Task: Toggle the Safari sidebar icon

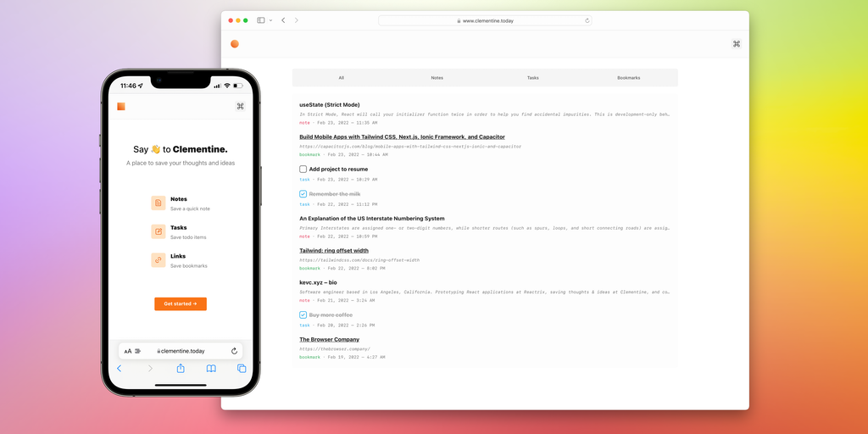Action: point(261,20)
